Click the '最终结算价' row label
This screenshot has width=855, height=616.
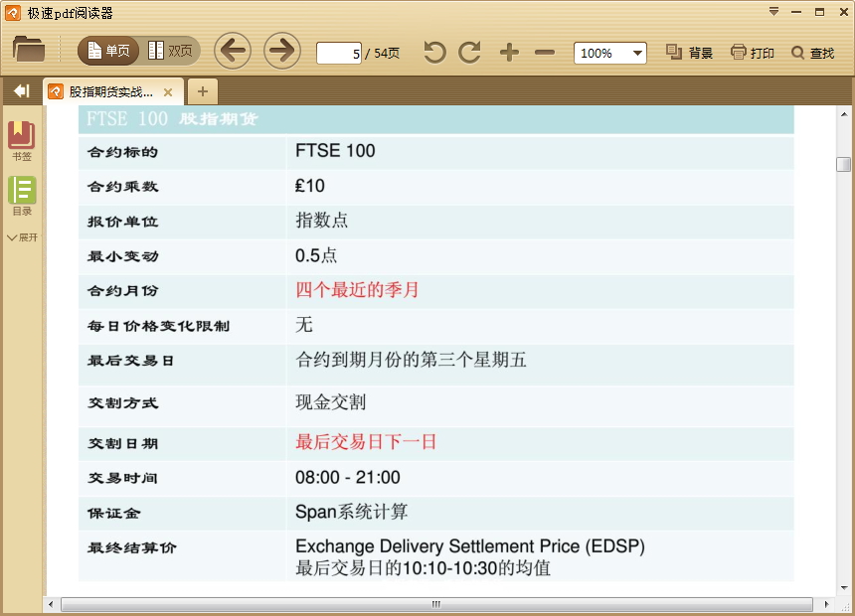coord(132,547)
